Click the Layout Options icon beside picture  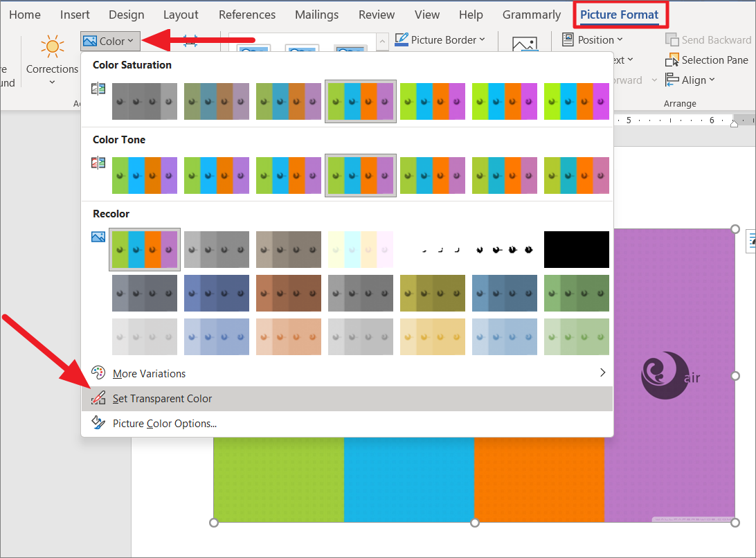(751, 241)
